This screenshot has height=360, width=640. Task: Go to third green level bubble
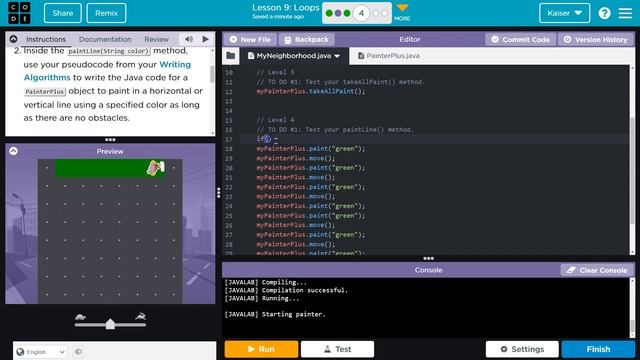347,13
